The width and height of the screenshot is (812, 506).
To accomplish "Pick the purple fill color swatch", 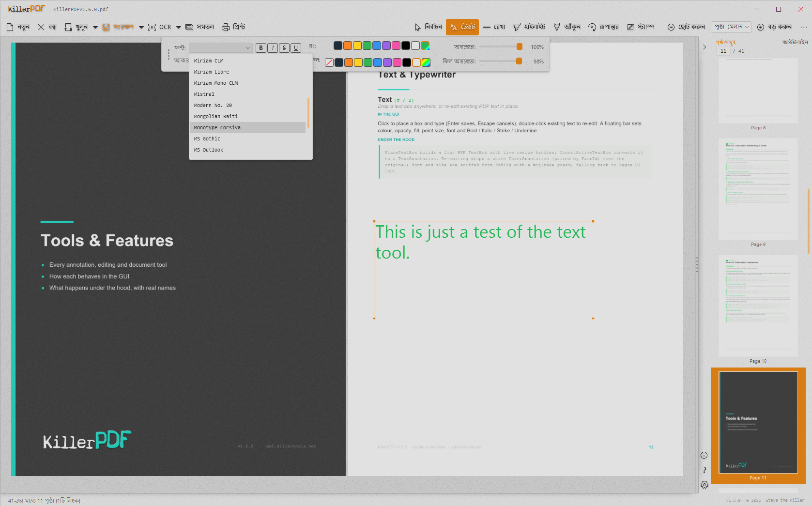I will pyautogui.click(x=387, y=62).
